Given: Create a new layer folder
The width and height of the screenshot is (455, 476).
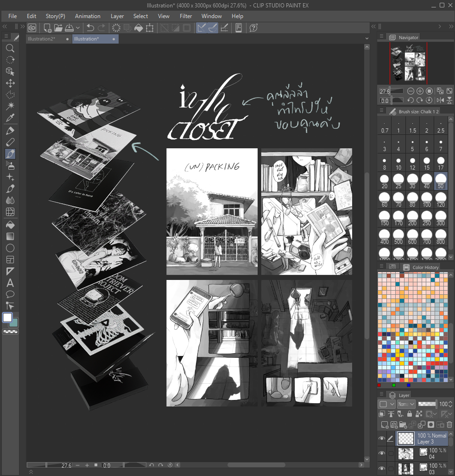Looking at the screenshot, I should pos(403,424).
